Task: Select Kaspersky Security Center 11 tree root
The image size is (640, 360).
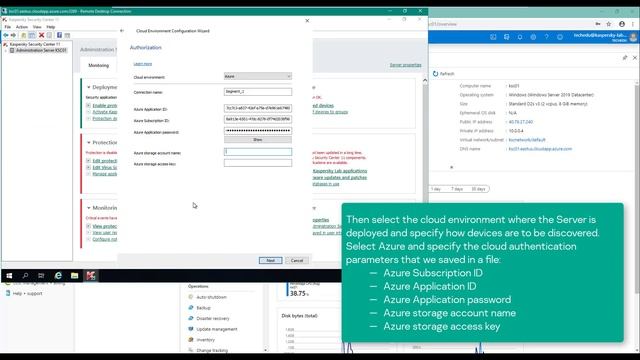Action: click(x=35, y=44)
